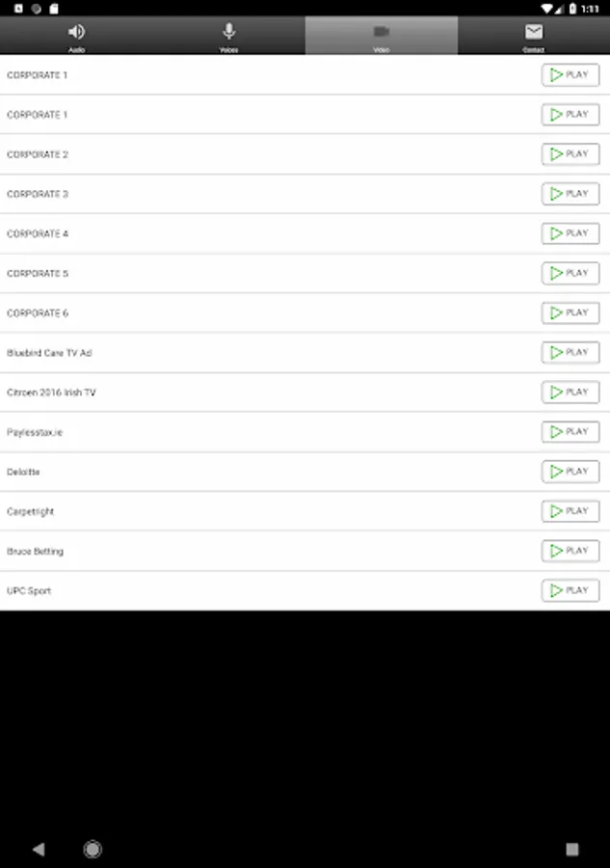The width and height of the screenshot is (610, 868).
Task: Switch to the Voices microphone tab
Action: point(229,36)
